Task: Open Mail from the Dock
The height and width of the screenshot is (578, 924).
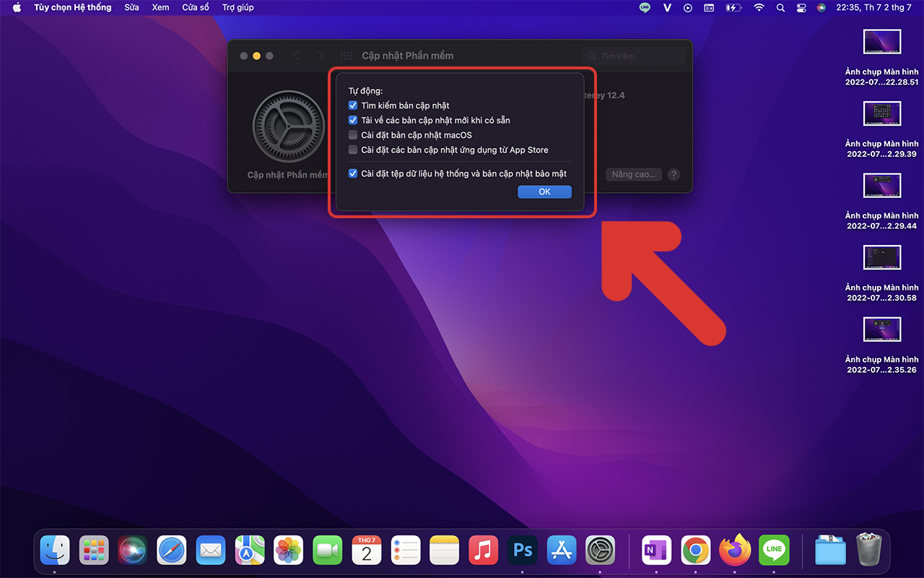Action: [211, 551]
